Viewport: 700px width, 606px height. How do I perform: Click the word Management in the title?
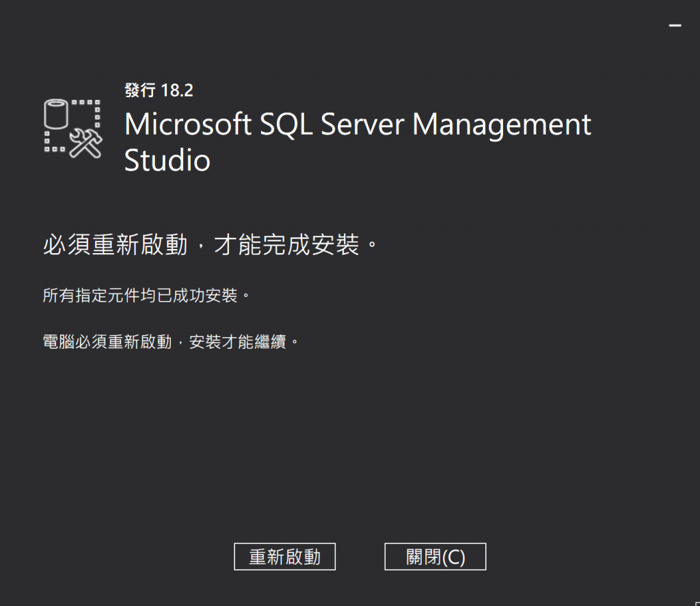click(502, 125)
